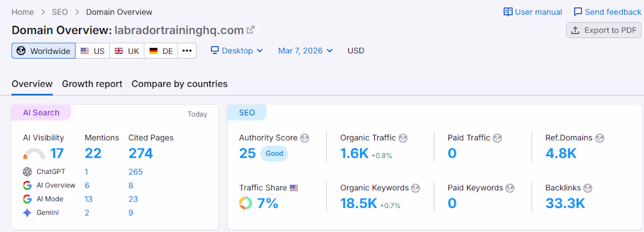Click the globe icon next to Organic Keywords
Image resolution: width=644 pixels, height=232 pixels.
pos(416,188)
